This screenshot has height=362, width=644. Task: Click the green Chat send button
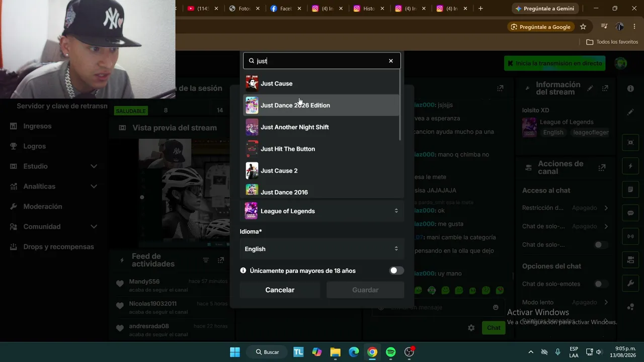click(x=494, y=328)
